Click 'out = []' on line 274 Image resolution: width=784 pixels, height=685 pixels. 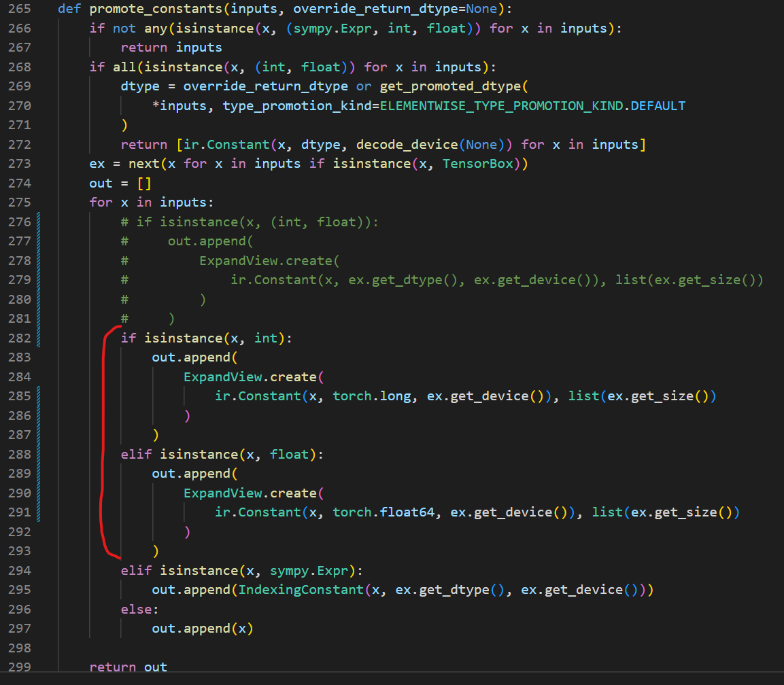coord(120,183)
